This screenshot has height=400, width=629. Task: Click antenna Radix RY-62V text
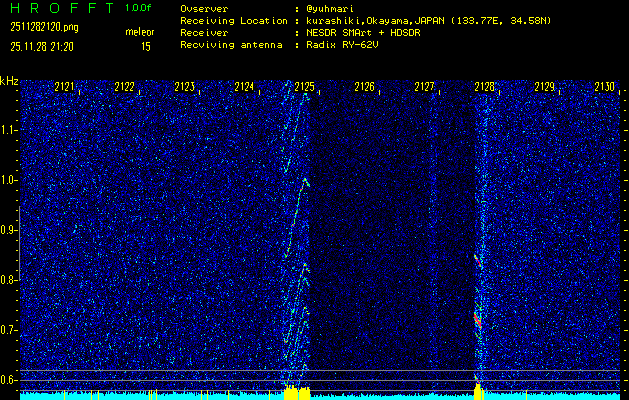click(x=343, y=45)
